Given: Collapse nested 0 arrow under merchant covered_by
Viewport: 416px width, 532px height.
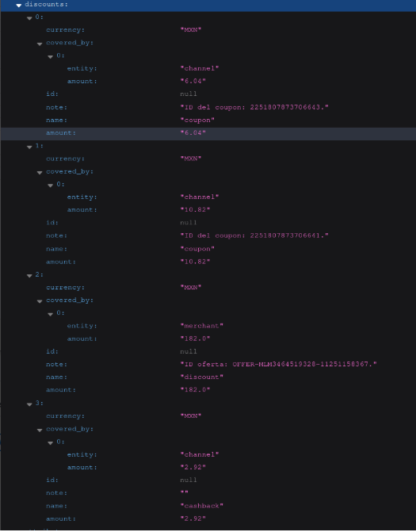Looking at the screenshot, I should coord(50,314).
